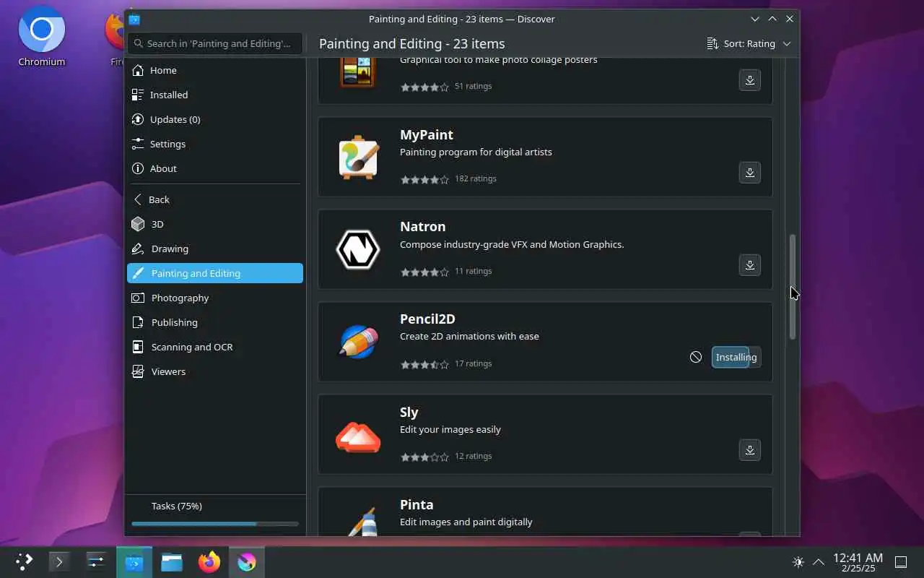Install Natron using its download icon
Image resolution: width=924 pixels, height=578 pixels.
coord(750,265)
